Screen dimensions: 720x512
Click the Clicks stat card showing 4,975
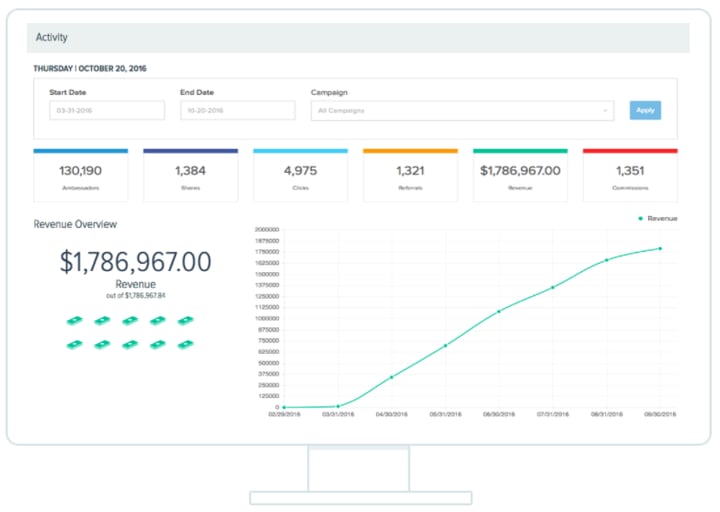pos(300,175)
